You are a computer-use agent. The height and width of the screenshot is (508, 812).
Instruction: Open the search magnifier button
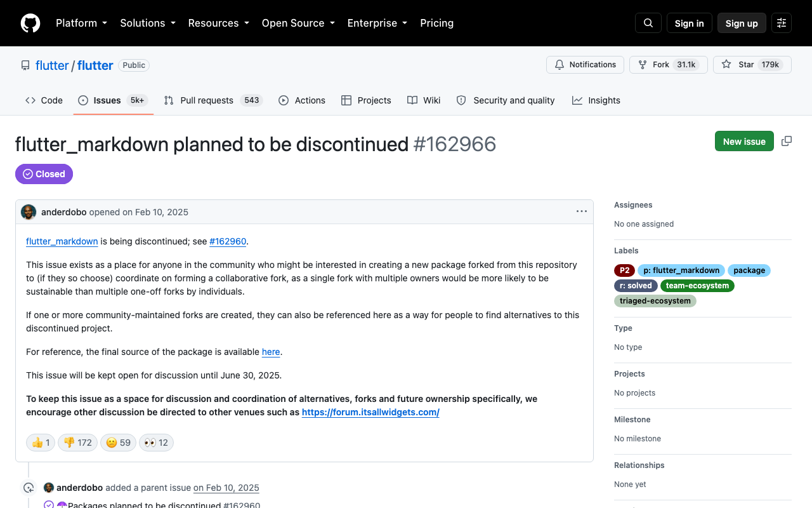point(648,23)
